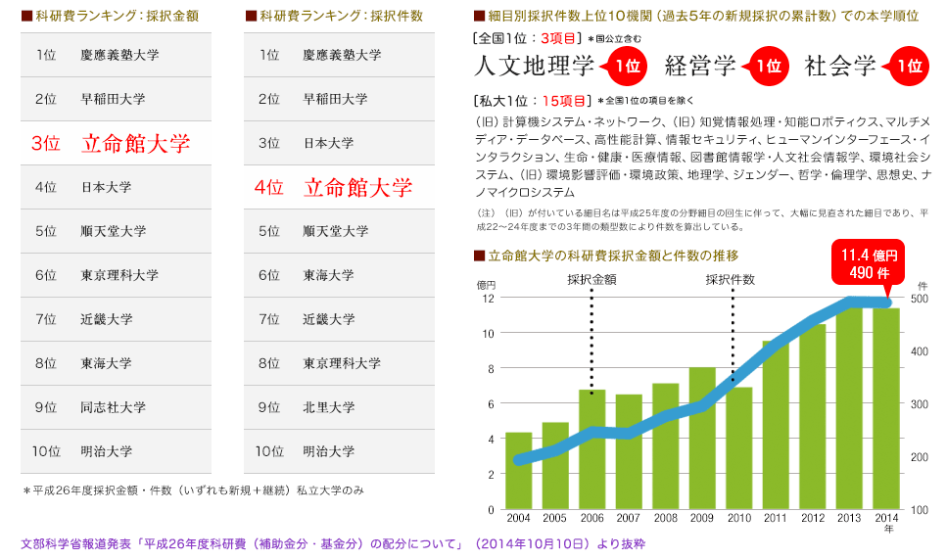
Task: Click the red 1位 badge beside 社会学
Action: [909, 66]
